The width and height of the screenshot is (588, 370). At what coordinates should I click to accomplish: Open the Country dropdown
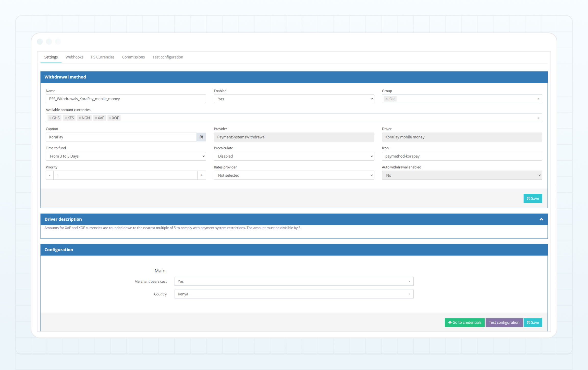294,294
